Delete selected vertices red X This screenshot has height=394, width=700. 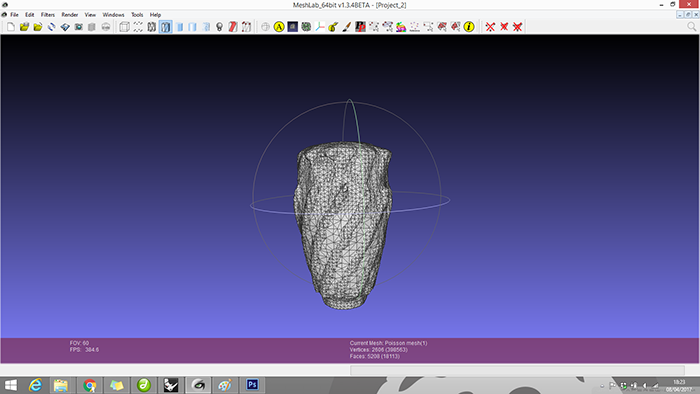[490, 27]
